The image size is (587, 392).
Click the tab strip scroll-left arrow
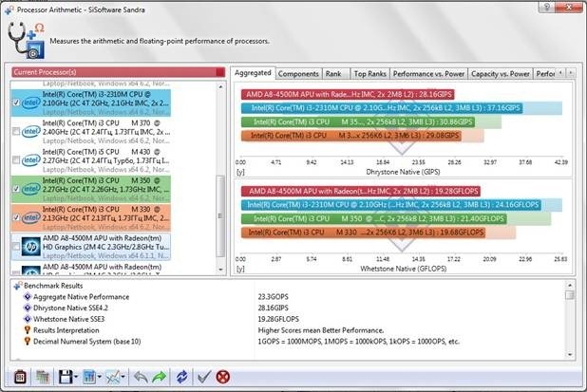[560, 72]
